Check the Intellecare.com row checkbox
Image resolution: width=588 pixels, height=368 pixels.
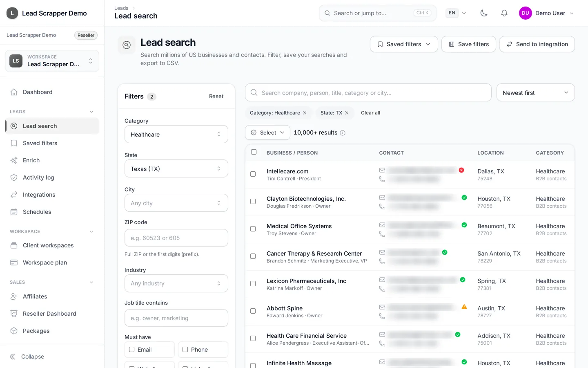253,174
